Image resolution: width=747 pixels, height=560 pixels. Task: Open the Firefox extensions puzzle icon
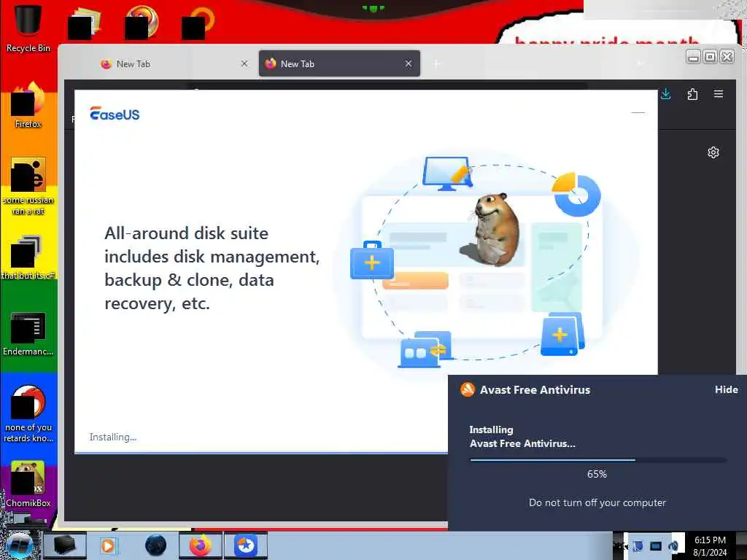click(692, 94)
